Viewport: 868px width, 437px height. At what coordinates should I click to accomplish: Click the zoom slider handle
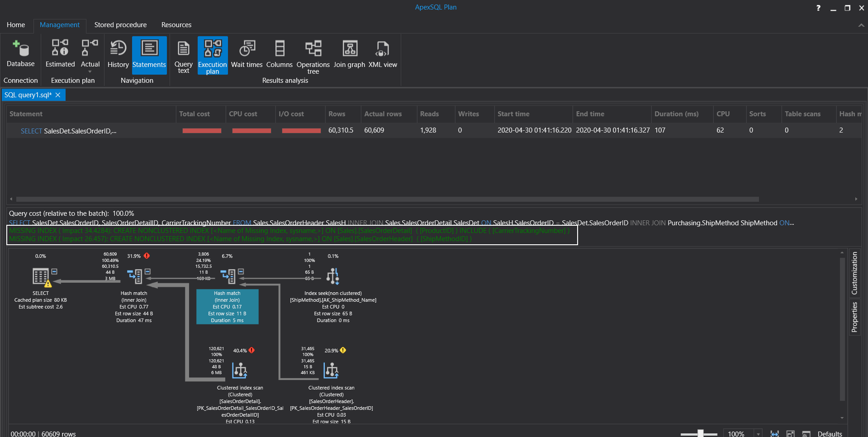(x=700, y=433)
